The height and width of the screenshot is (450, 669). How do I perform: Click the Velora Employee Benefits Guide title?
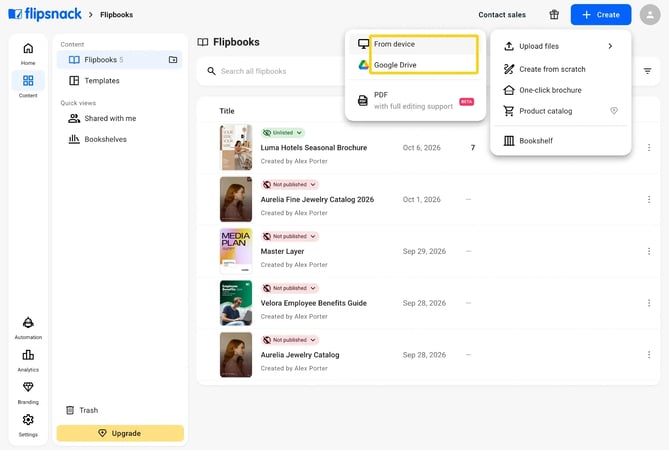tap(314, 303)
